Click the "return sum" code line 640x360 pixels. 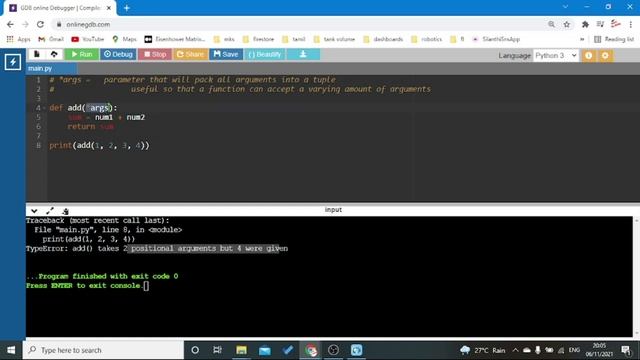[90, 127]
